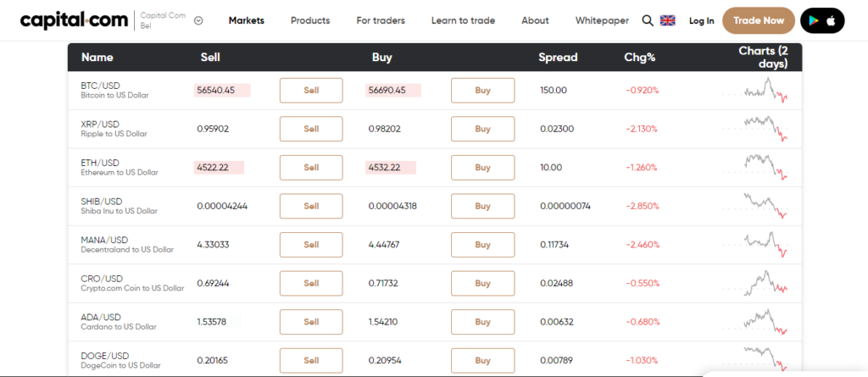This screenshot has height=377, width=868.
Task: Expand the Capital Com Bel entity dropdown
Action: click(198, 20)
